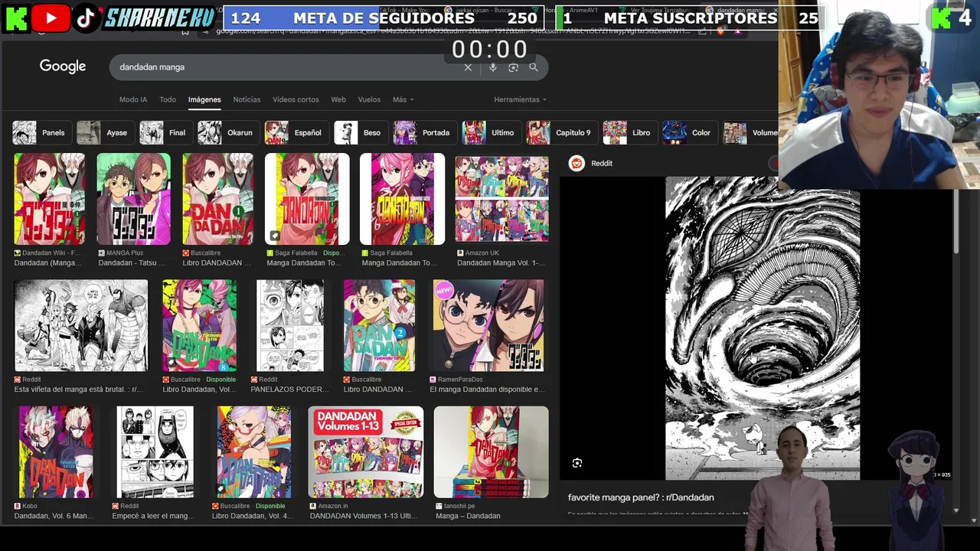Screen dimensions: 980x551
Task: Click the magnifier search submit icon
Action: [534, 67]
